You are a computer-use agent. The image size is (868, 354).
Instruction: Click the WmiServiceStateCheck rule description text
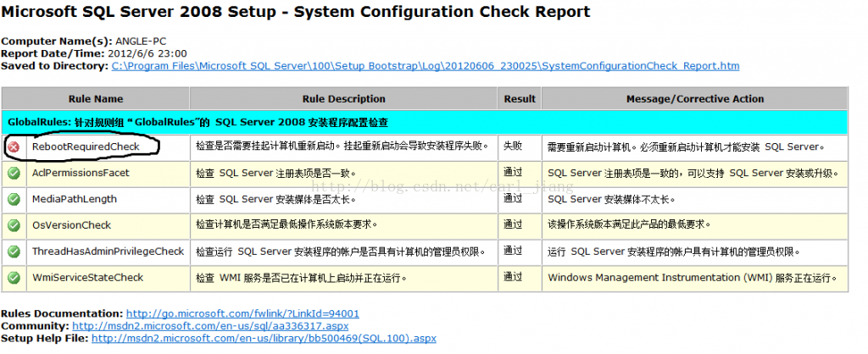302,278
